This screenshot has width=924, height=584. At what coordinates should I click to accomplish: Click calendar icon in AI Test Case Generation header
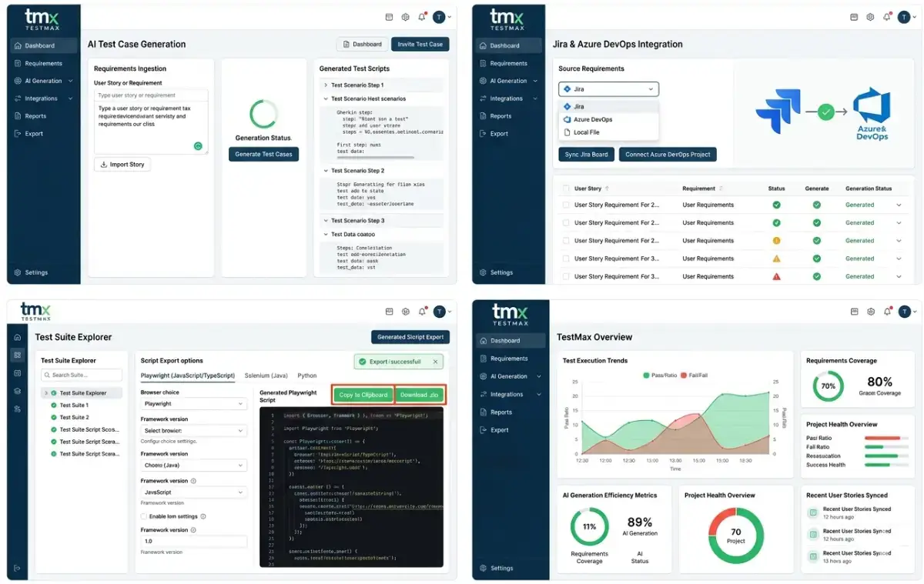point(389,17)
